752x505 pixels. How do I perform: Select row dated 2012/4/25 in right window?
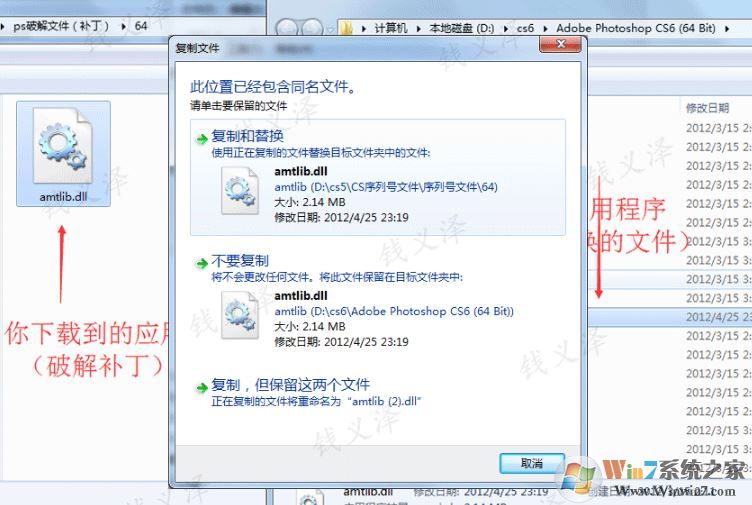tap(670, 317)
